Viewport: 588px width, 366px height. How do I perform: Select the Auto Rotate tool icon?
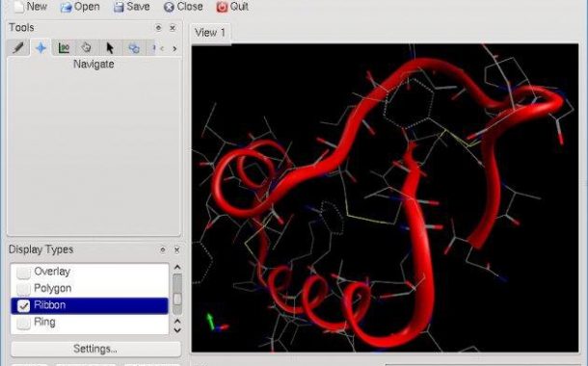coord(134,48)
